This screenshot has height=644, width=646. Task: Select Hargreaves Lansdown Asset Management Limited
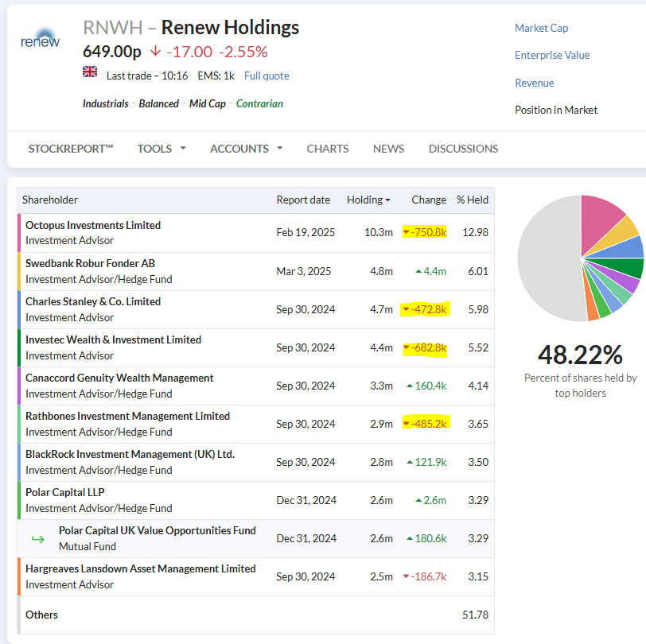point(141,568)
